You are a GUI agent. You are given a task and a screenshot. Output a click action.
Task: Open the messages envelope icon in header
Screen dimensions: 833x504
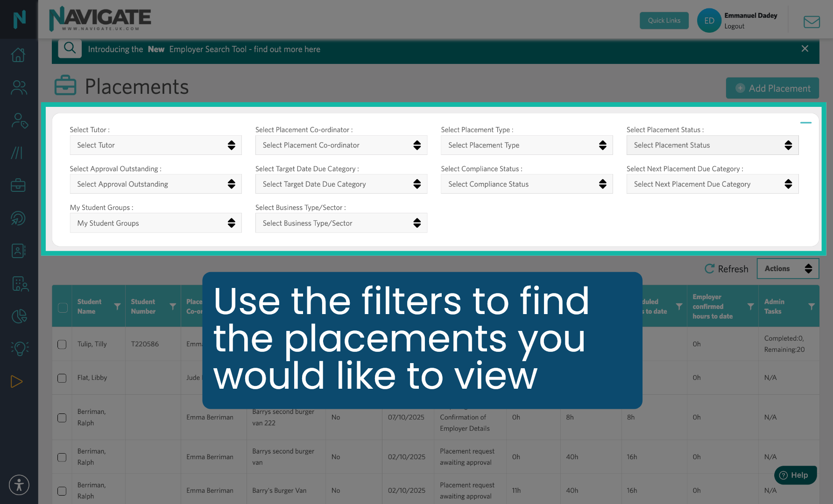(812, 21)
